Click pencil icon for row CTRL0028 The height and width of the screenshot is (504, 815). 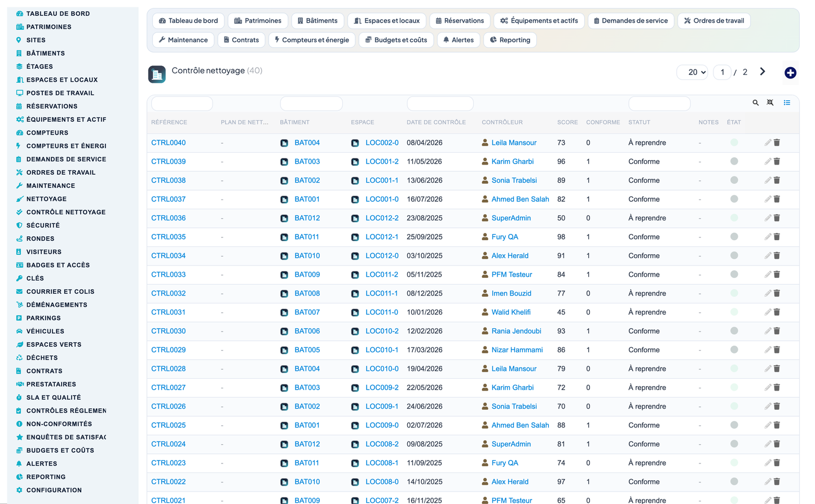pos(768,369)
